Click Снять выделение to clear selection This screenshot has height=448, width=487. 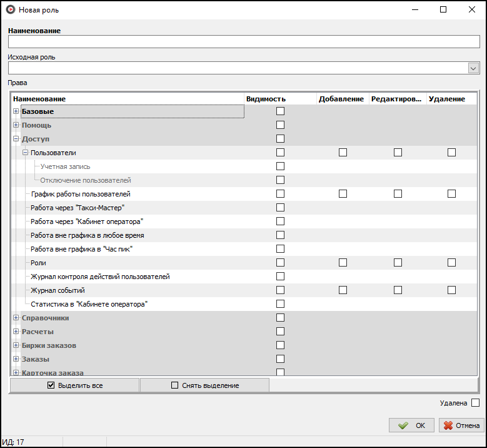coord(204,385)
